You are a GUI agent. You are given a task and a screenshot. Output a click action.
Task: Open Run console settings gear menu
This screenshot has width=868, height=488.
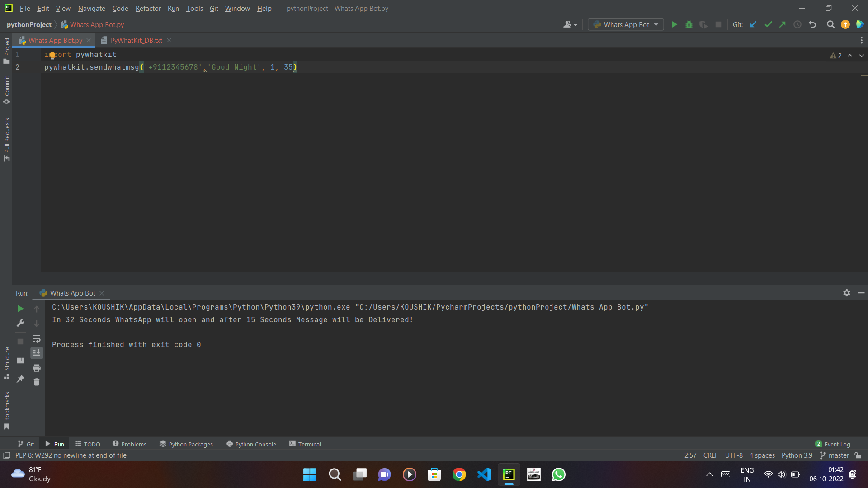[846, 293]
